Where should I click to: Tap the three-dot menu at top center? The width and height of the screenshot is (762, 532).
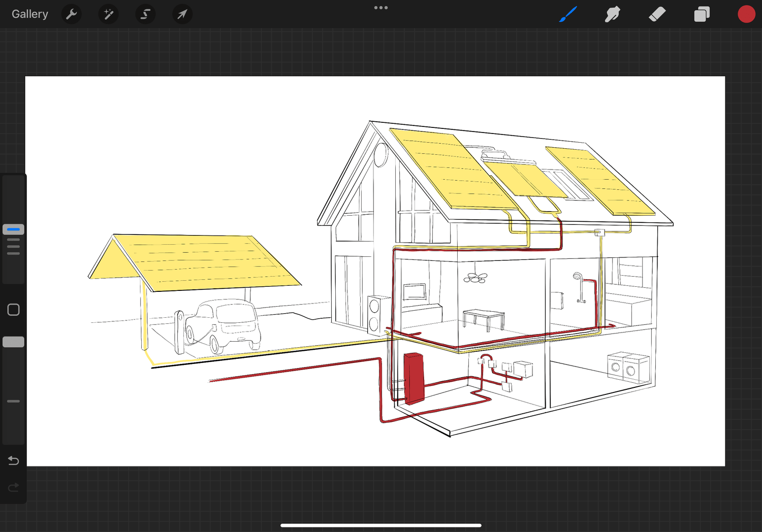click(381, 8)
